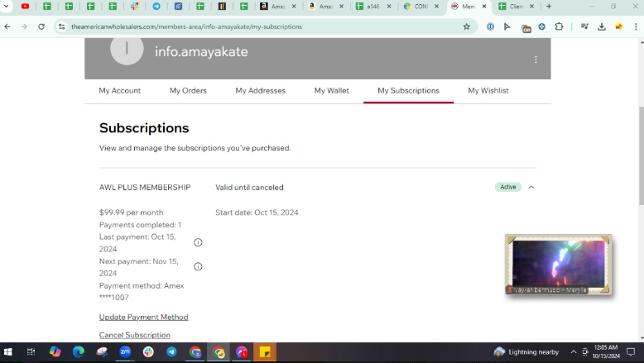Open Chrome three-dot menu

[636, 26]
